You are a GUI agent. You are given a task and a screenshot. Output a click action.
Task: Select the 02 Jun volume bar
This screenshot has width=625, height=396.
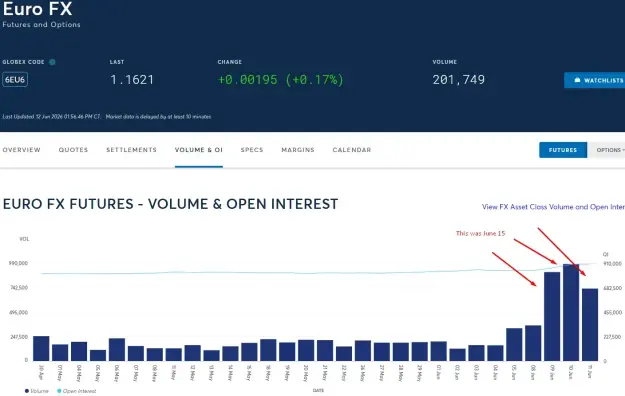(x=458, y=355)
